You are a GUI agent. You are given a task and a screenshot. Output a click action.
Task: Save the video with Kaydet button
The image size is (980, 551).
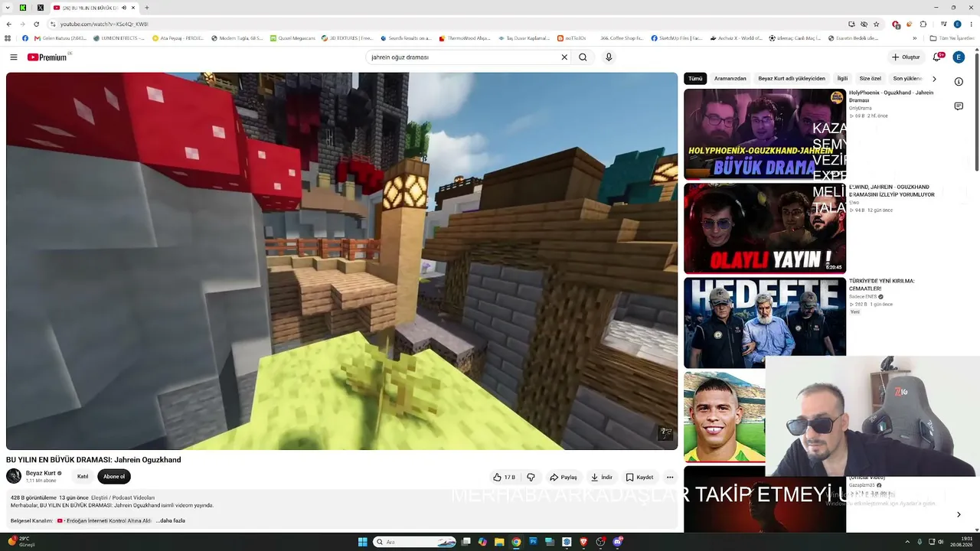(639, 477)
